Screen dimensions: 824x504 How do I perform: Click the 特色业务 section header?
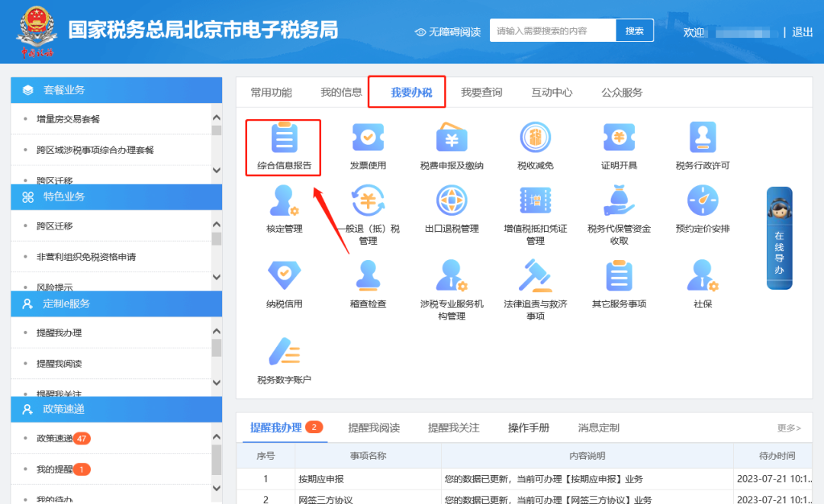coord(116,197)
